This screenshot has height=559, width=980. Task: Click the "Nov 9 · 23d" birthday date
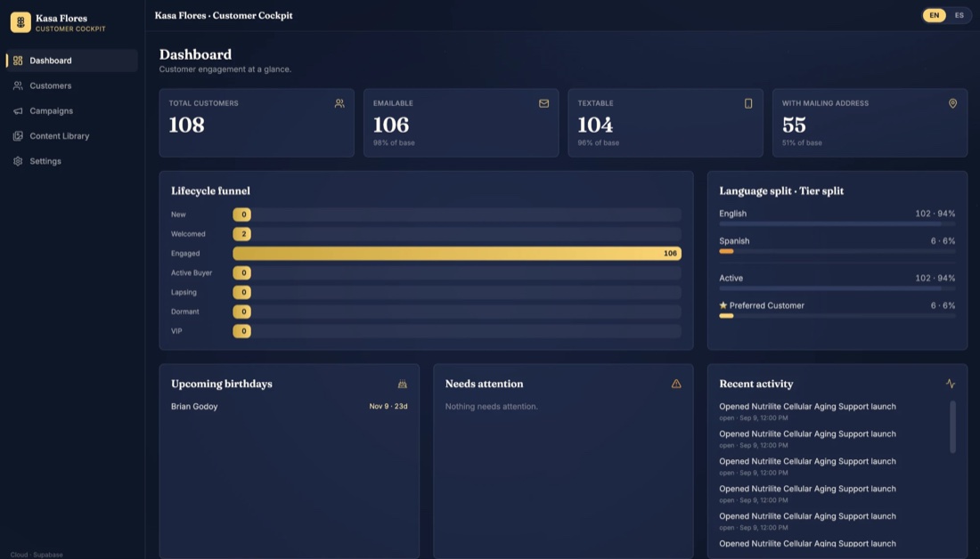pyautogui.click(x=388, y=407)
